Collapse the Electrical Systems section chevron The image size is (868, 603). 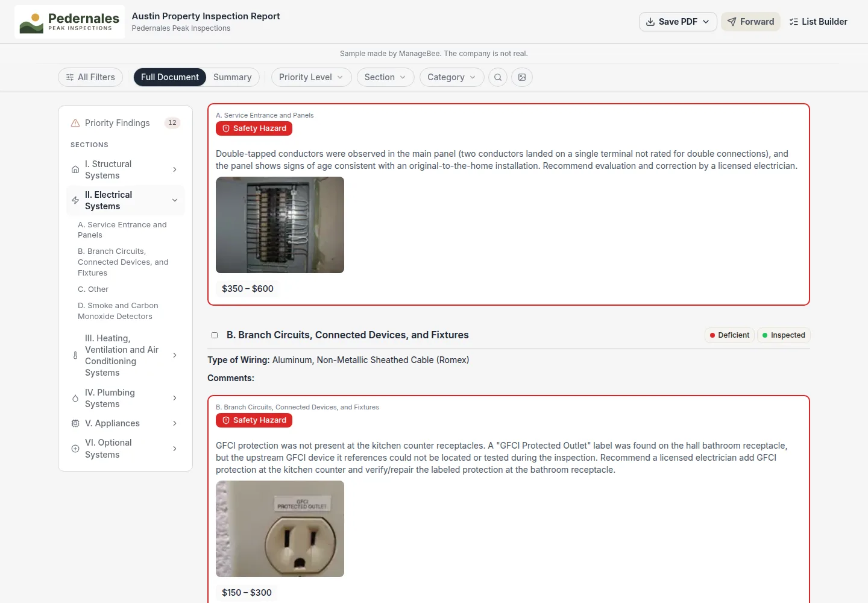[x=175, y=200]
